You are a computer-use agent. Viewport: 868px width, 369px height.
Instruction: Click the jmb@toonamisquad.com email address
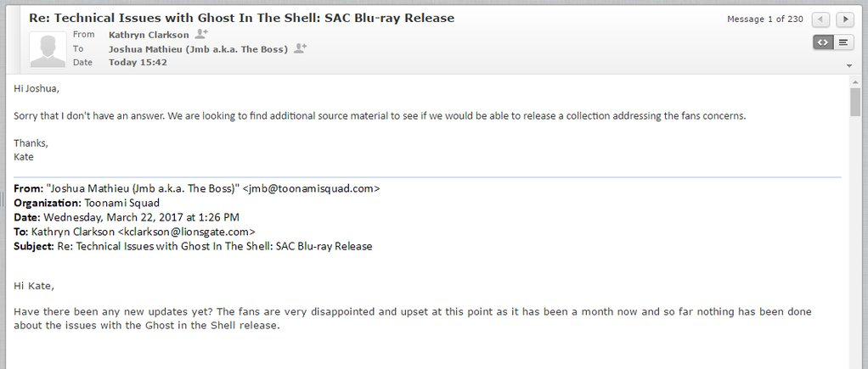[311, 188]
